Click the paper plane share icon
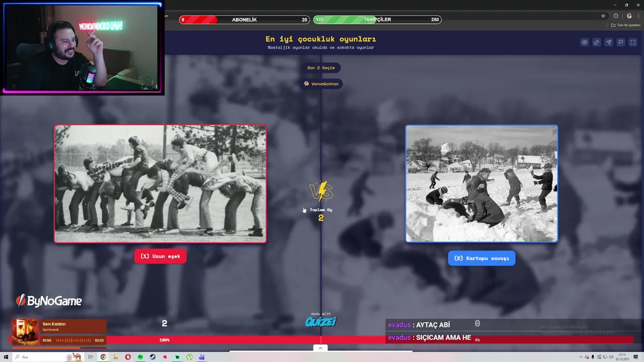Viewport: 644px width, 362px height. pos(609,42)
